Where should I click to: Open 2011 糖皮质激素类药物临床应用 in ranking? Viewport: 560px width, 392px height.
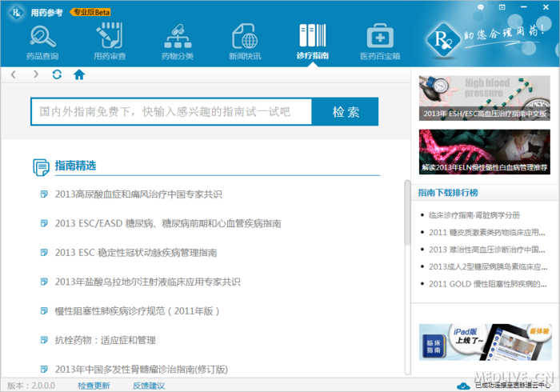pos(486,233)
